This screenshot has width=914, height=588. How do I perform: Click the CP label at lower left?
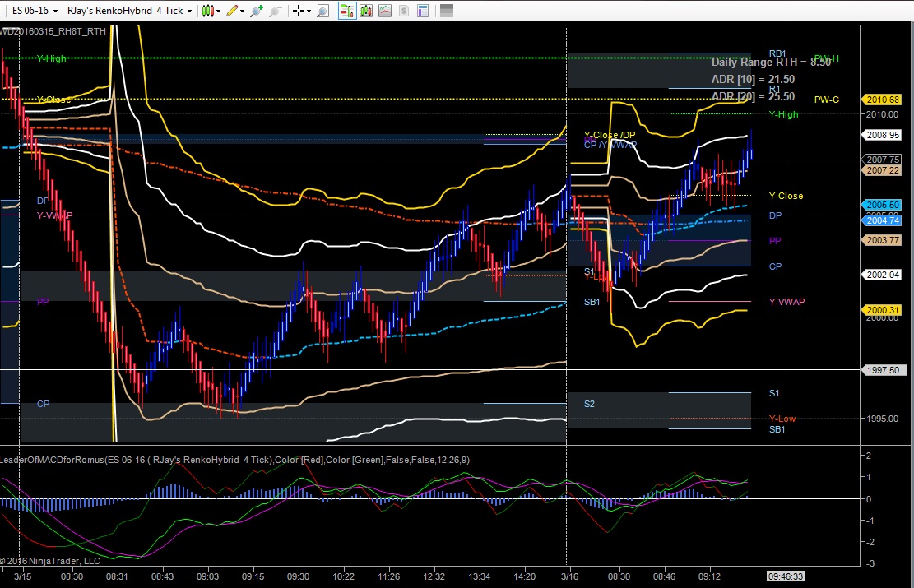(43, 404)
